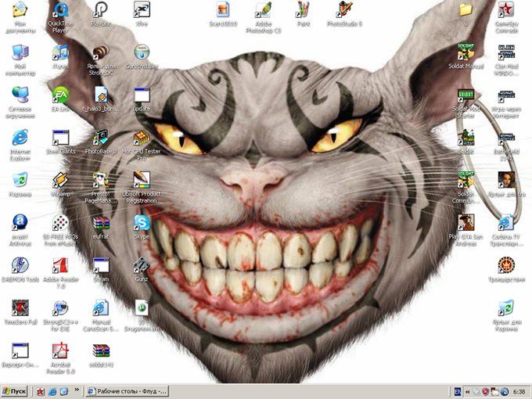This screenshot has height=399, width=532.
Task: Click the taskbar clock 6:38
Action: point(519,392)
